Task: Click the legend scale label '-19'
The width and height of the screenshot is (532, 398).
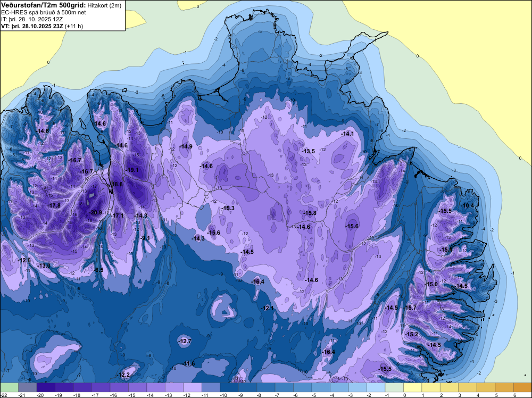Action: 59,395
